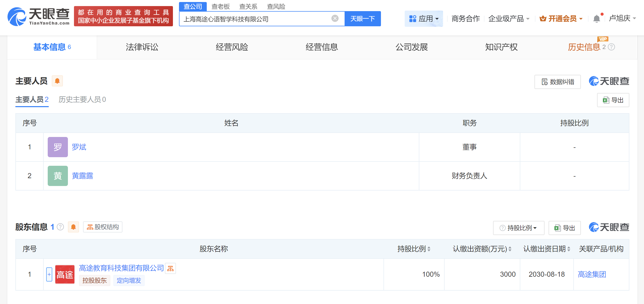The height and width of the screenshot is (304, 644).
Task: Open the 高途集团 related product link
Action: (x=592, y=274)
